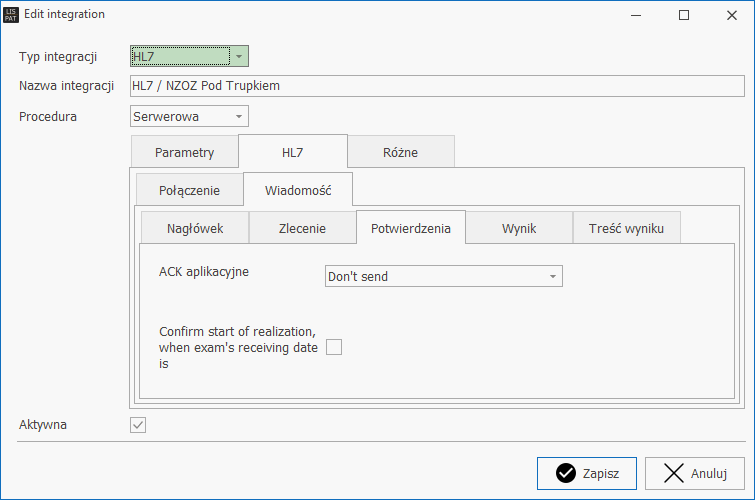The image size is (755, 500).
Task: Switch to the Treść wyniku tab
Action: click(627, 228)
